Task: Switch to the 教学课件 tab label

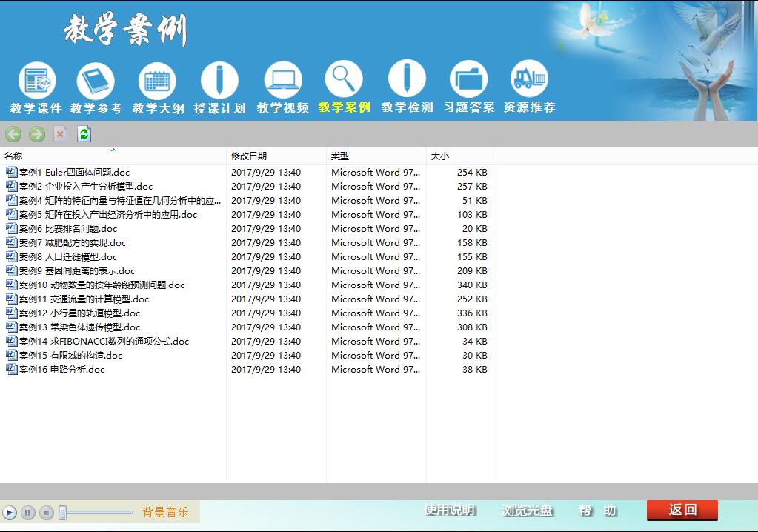Action: [36, 108]
